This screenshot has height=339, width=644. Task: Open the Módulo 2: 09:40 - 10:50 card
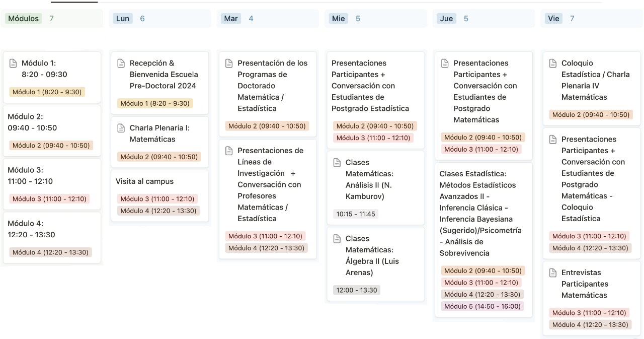tap(52, 131)
